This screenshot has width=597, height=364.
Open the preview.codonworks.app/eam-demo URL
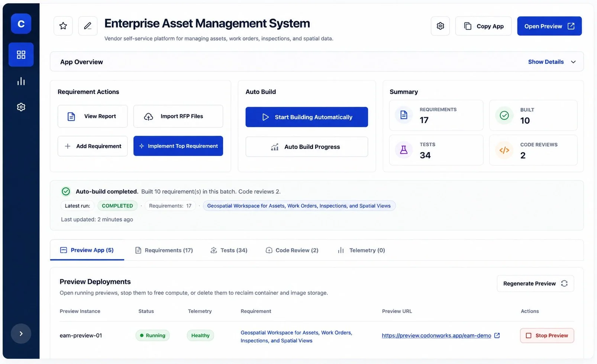[x=436, y=335]
